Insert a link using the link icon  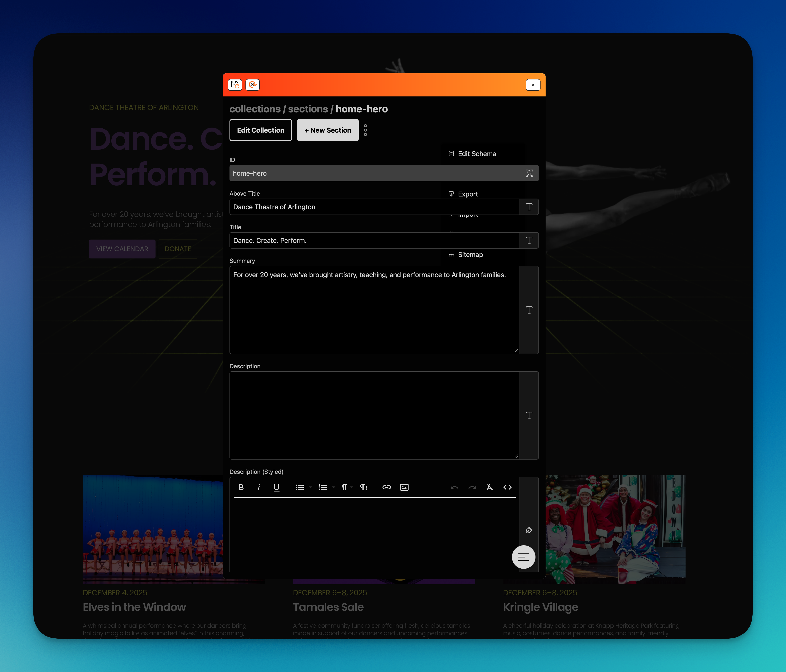coord(386,487)
